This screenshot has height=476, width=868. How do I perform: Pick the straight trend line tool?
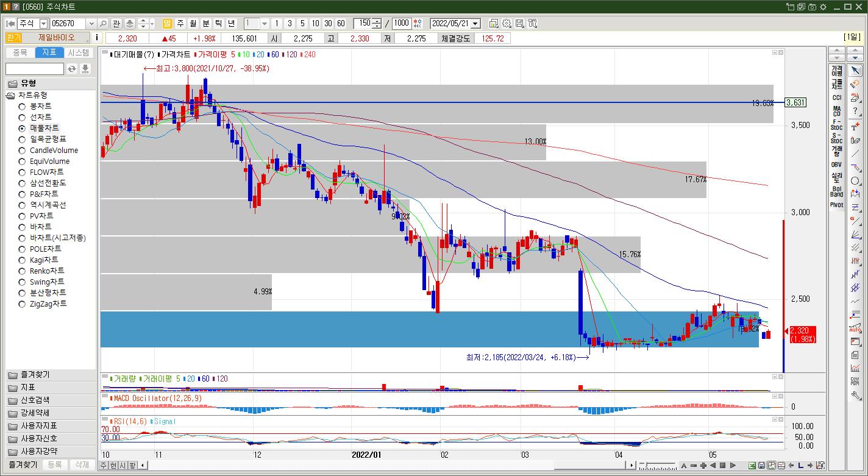point(855,154)
